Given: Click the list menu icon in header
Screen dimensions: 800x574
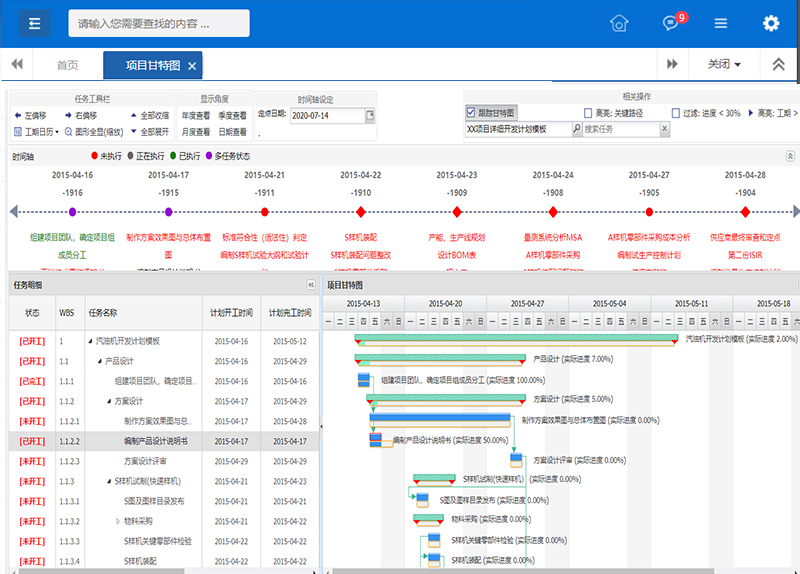Looking at the screenshot, I should point(720,24).
